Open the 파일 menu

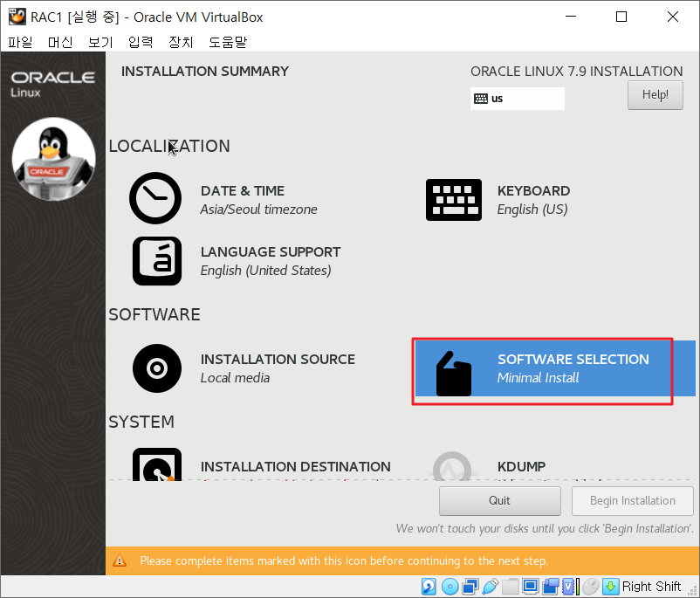[x=20, y=42]
